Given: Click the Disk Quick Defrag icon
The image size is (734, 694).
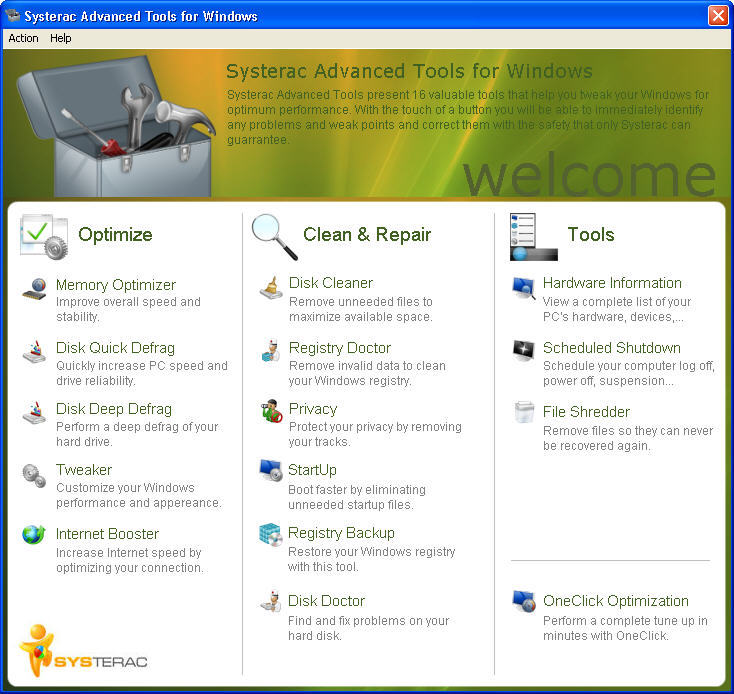Looking at the screenshot, I should point(35,351).
